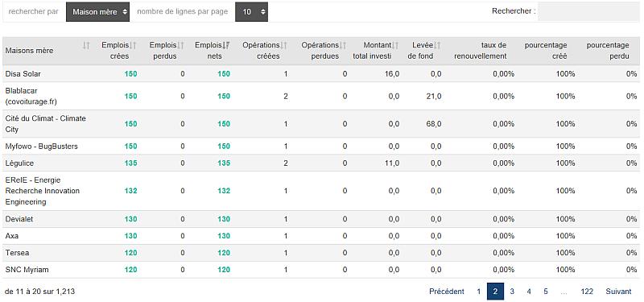
Task: Select current page 2 button
Action: point(495,292)
